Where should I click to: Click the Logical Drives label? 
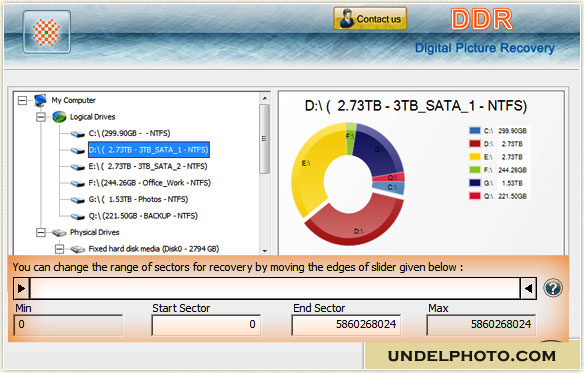tap(92, 117)
